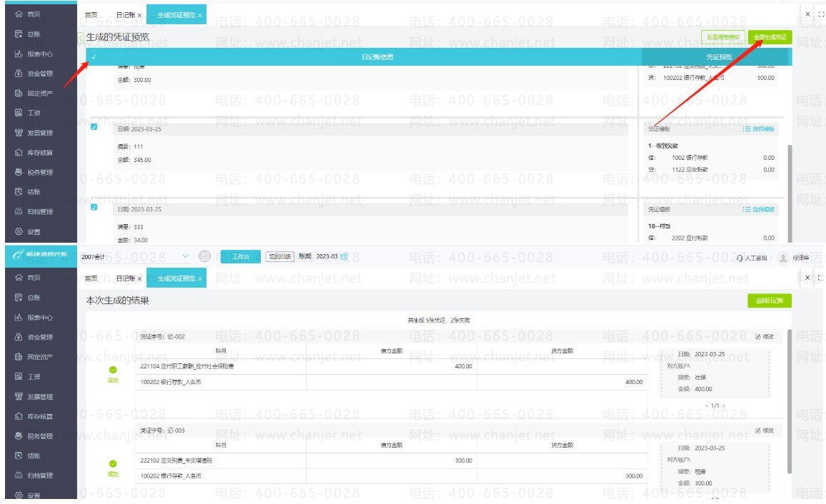The image size is (826, 504).
Task: Click 修改 for voucher 记-003
Action: [x=765, y=430]
